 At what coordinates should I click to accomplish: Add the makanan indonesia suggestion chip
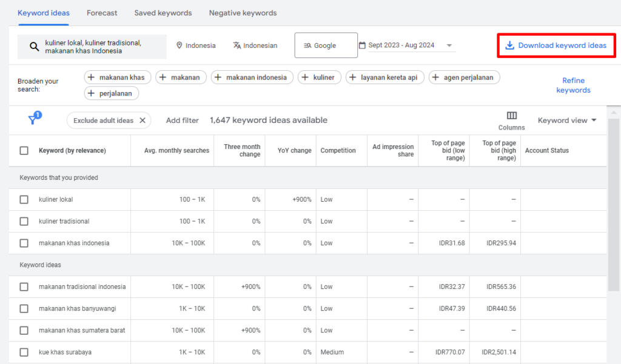[x=252, y=77]
